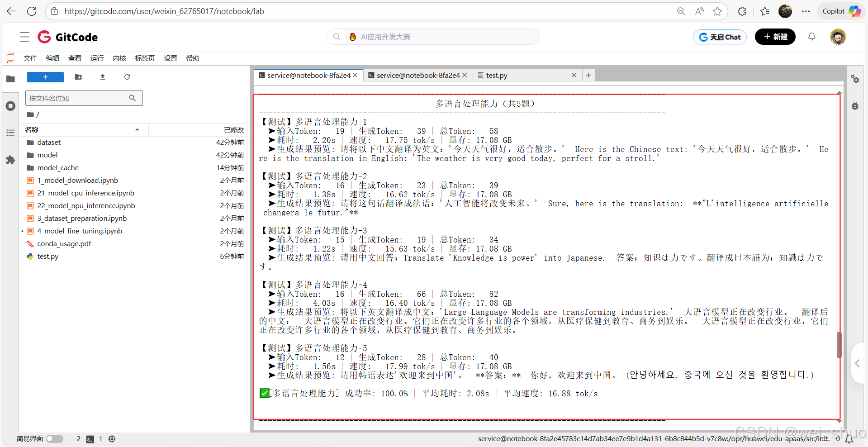The image size is (868, 447).
Task: Open the notifications bell
Action: (812, 37)
